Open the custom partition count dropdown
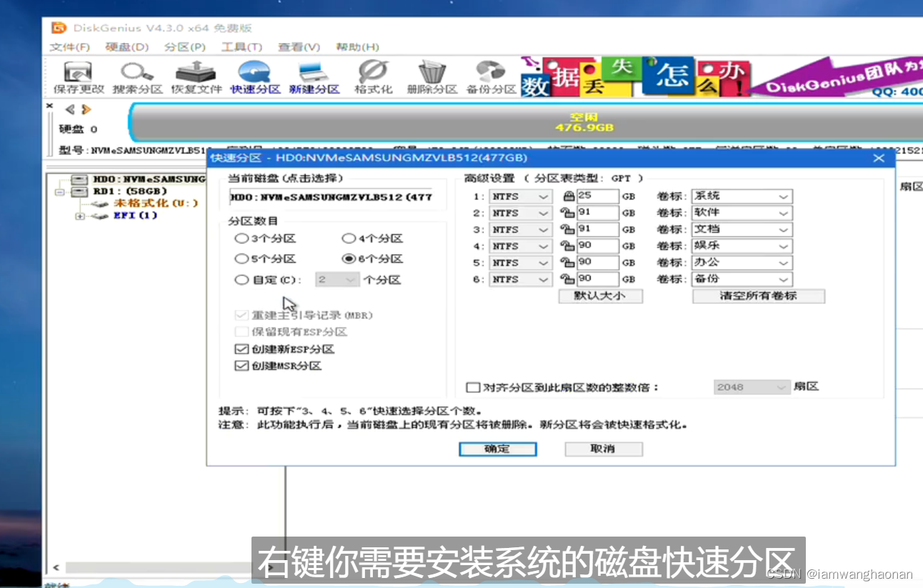 pos(336,280)
